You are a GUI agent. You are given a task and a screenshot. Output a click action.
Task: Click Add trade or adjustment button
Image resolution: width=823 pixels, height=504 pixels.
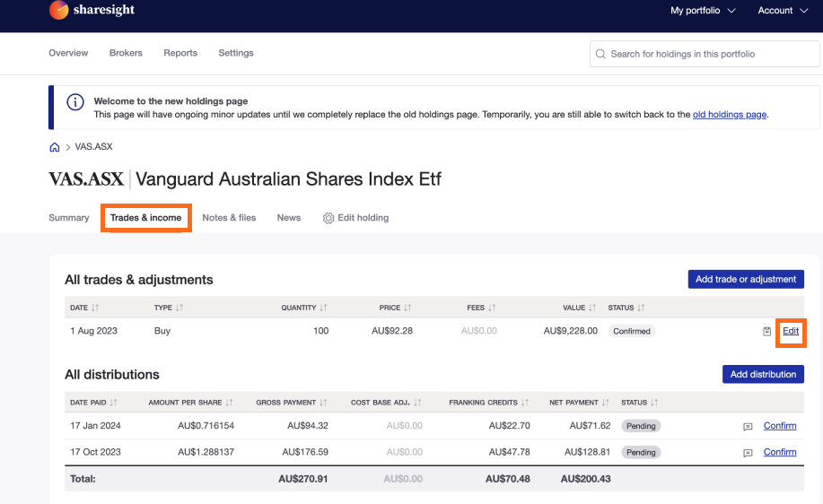746,280
